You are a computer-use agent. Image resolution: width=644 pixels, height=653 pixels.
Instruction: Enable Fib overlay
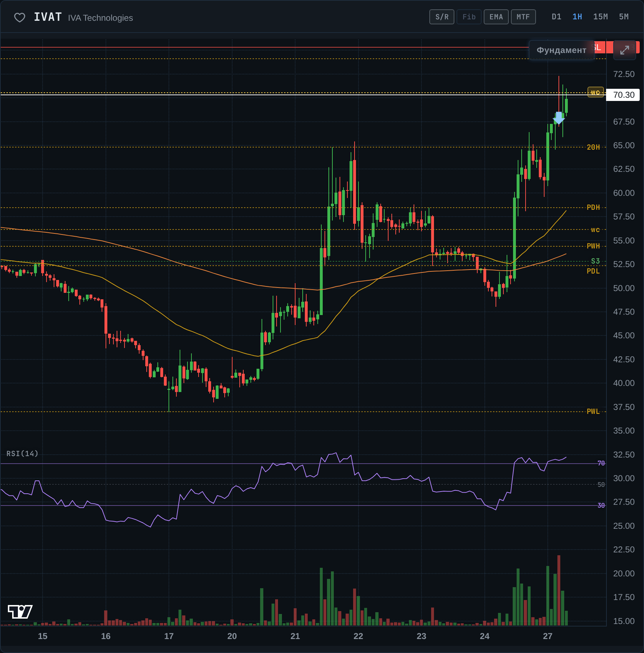point(469,17)
